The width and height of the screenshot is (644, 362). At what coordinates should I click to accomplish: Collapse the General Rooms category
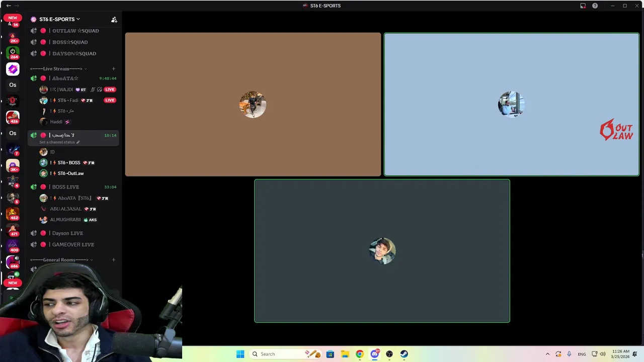click(x=61, y=260)
